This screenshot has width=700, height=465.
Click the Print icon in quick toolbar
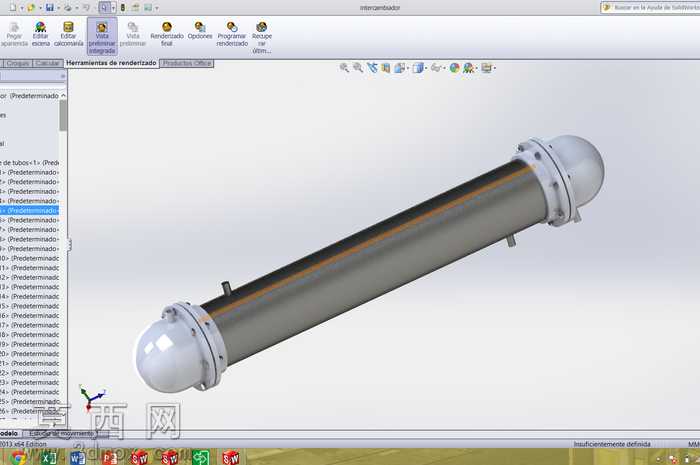(x=68, y=7)
